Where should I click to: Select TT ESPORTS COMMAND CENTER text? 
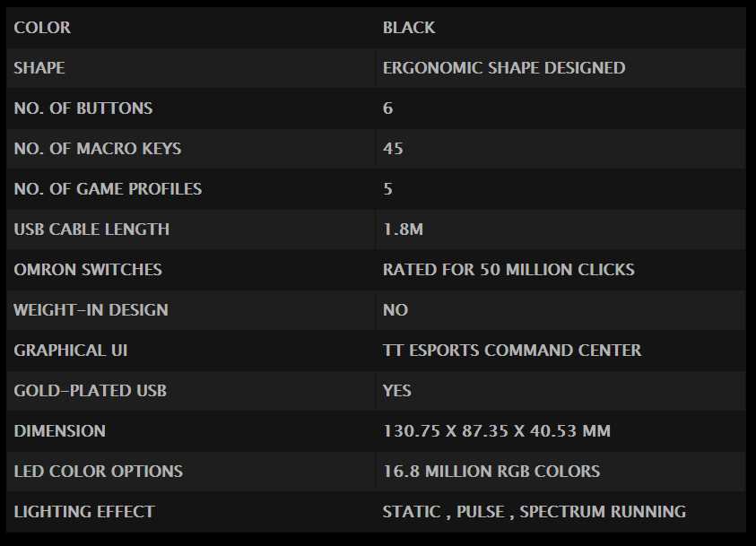[512, 351]
